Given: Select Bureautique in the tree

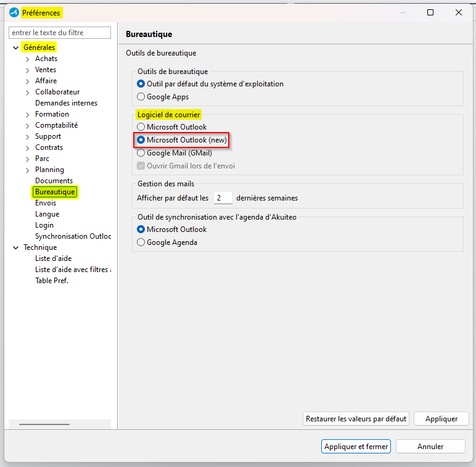Looking at the screenshot, I should click(x=55, y=192).
